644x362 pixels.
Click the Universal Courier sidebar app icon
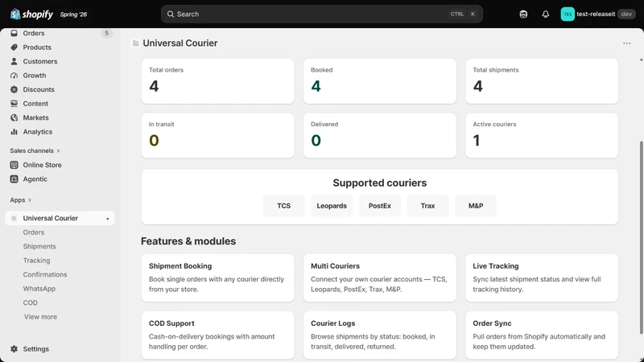pos(14,218)
